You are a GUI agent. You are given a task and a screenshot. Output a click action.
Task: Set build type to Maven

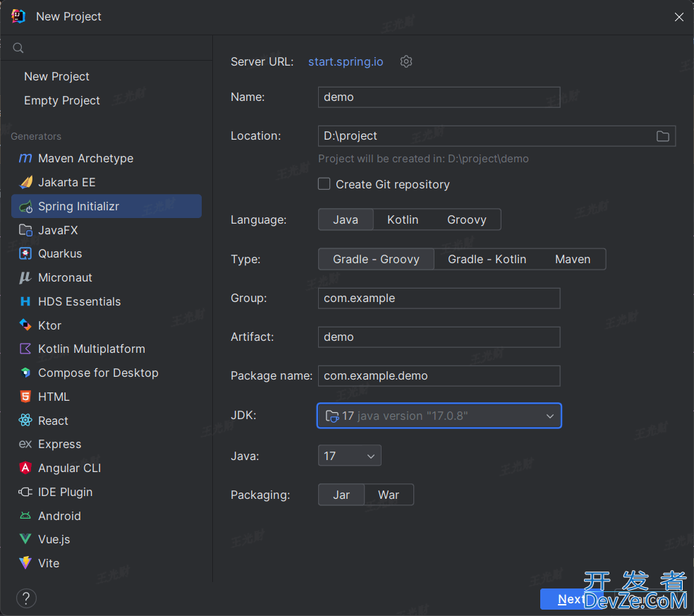[x=572, y=259]
